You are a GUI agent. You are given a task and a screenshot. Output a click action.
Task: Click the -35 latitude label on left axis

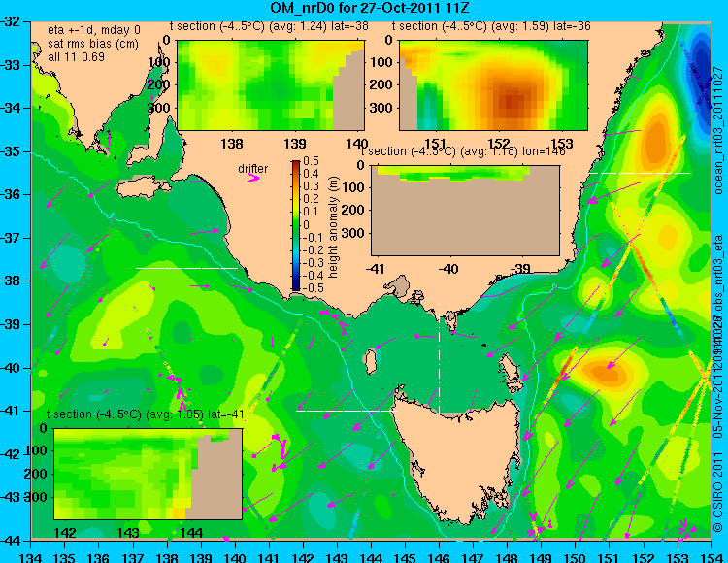pos(12,151)
